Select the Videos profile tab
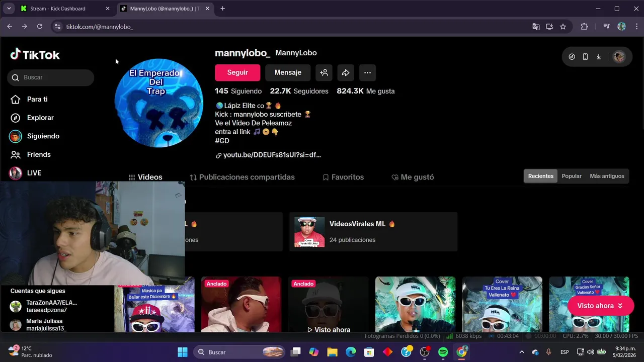Screen dimensions: 644x362 pos(145,177)
